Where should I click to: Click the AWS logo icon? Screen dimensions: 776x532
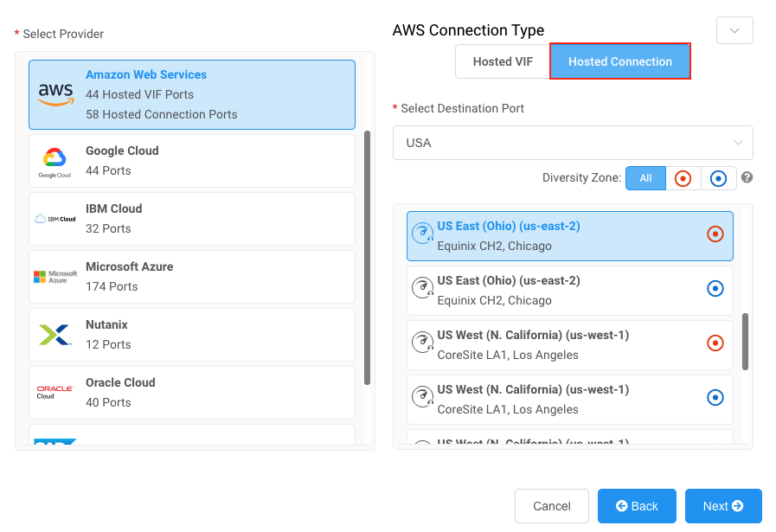(x=56, y=94)
